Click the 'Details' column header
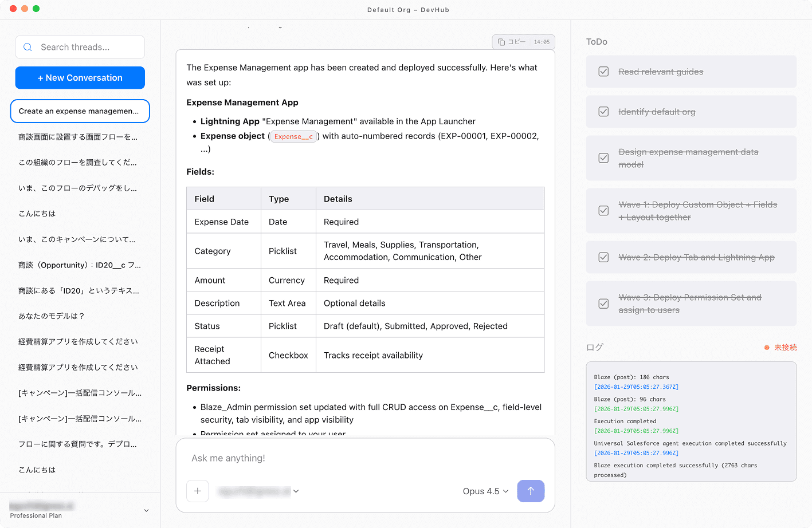This screenshot has width=812, height=528. point(430,199)
